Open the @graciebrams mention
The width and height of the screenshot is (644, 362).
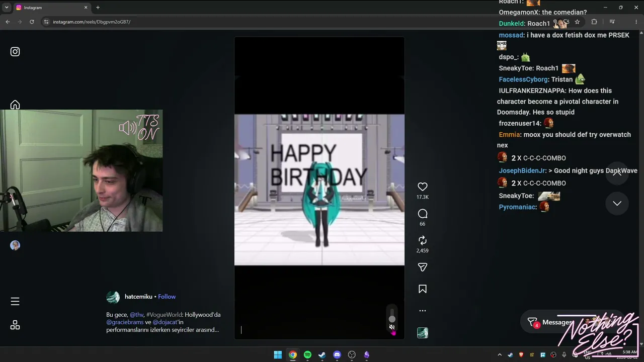125,322
